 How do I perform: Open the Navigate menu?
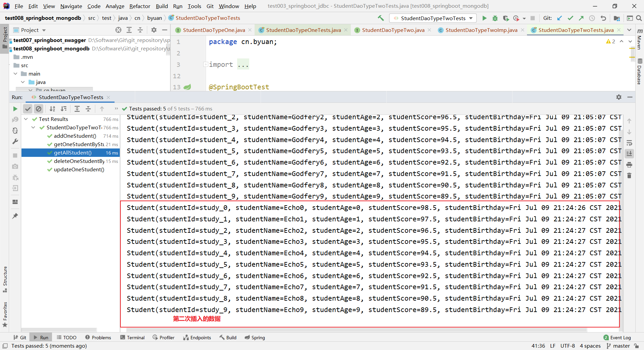pyautogui.click(x=71, y=6)
